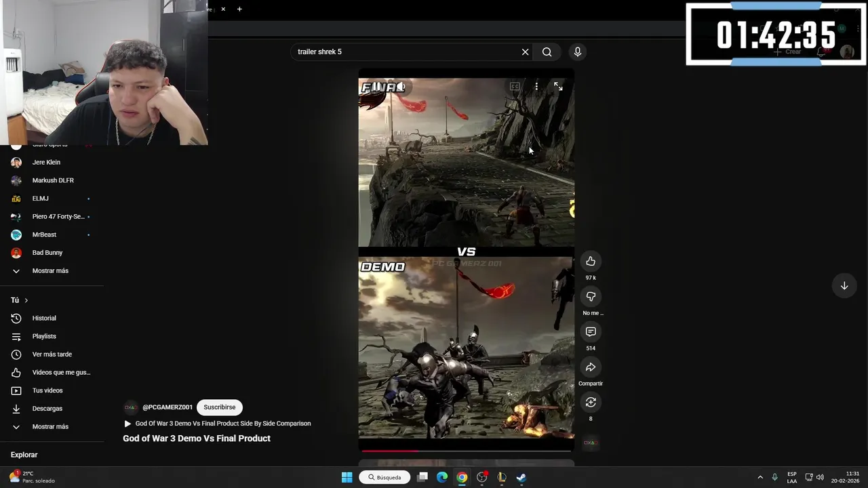The width and height of the screenshot is (868, 488).
Task: Click the tray microphone indicator
Action: [x=774, y=477]
